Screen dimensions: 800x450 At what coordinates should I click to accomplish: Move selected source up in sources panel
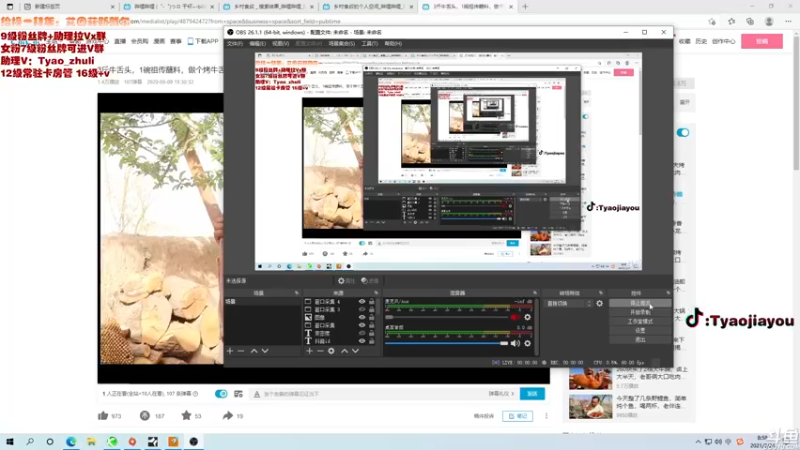tap(344, 351)
